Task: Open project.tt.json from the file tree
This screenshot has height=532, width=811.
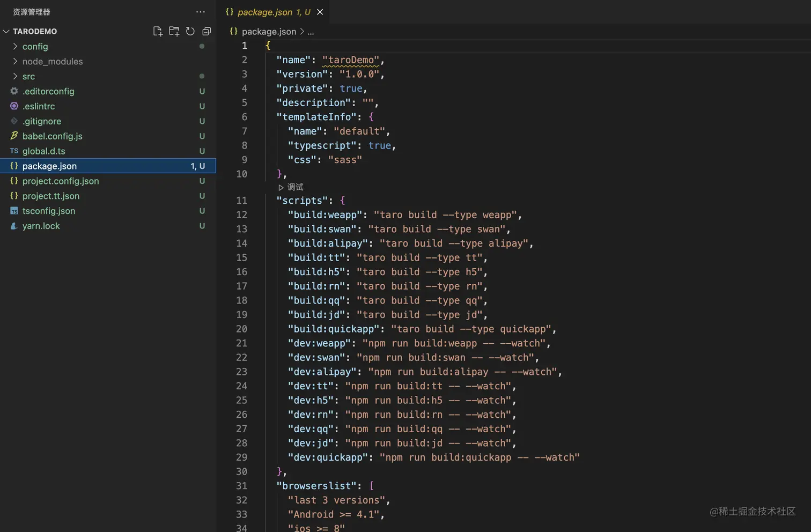Action: point(108,196)
